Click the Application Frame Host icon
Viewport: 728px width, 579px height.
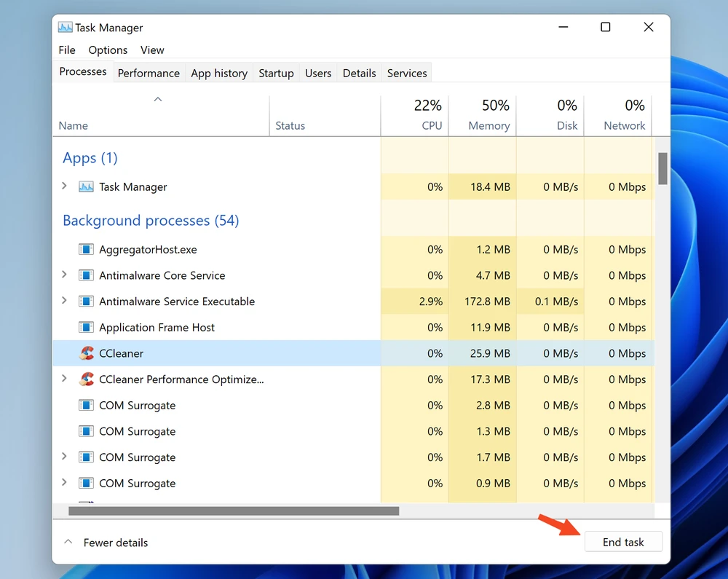[x=87, y=328]
